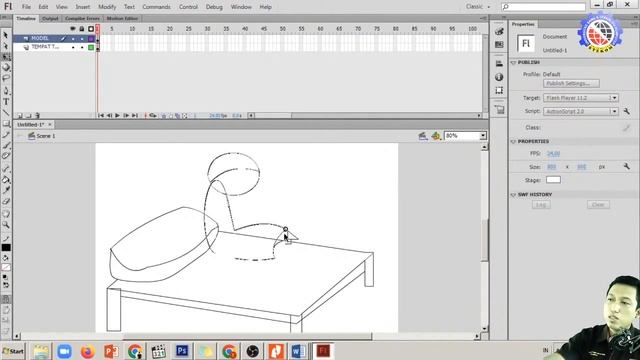The height and width of the screenshot is (360, 640).
Task: Open the Control menu
Action: click(188, 7)
